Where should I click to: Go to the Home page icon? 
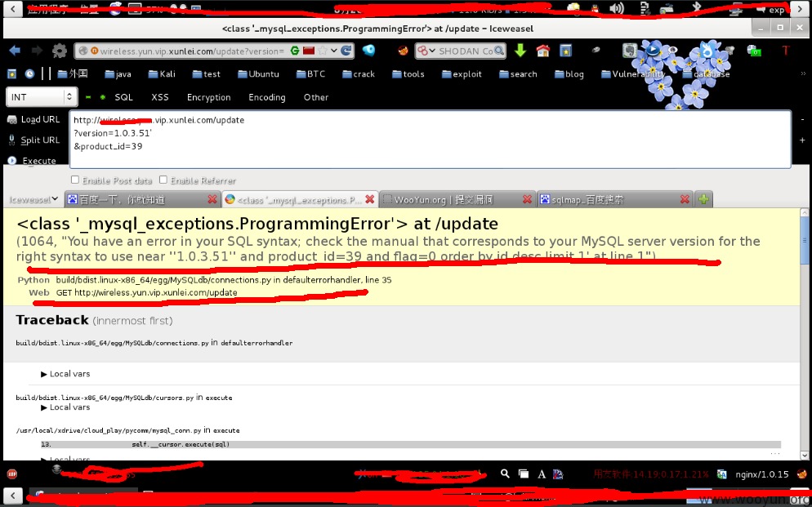click(x=542, y=50)
